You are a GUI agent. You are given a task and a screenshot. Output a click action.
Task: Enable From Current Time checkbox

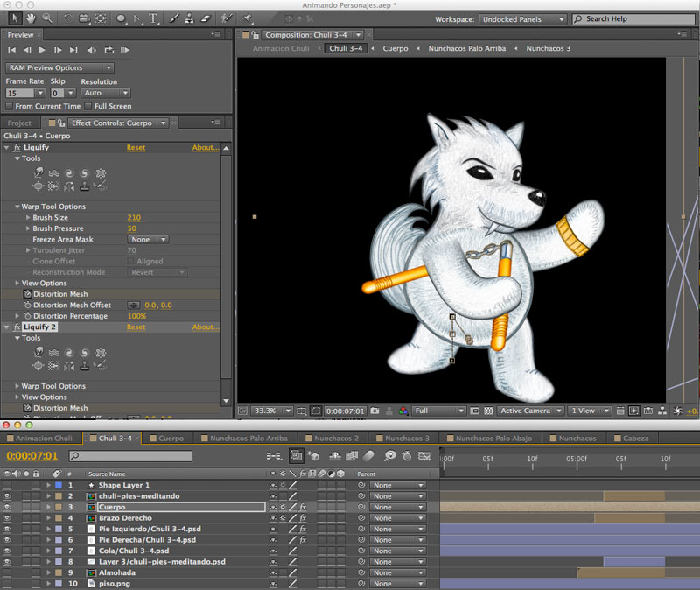point(9,106)
